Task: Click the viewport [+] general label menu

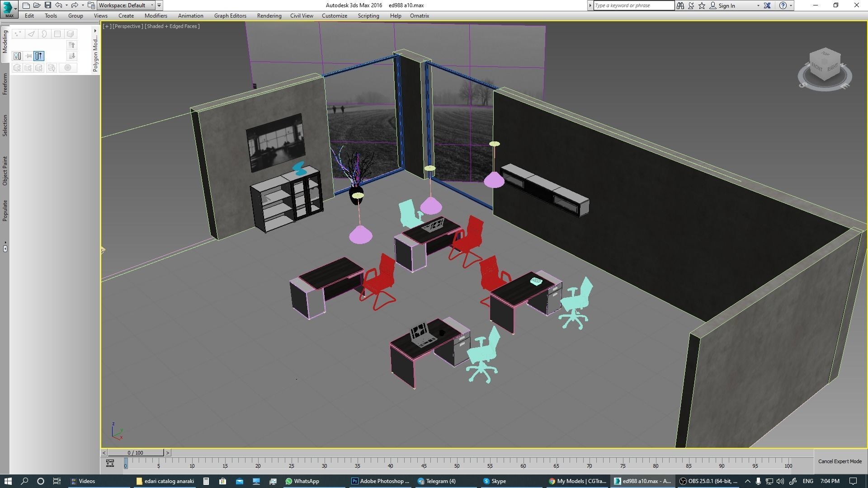Action: click(107, 26)
